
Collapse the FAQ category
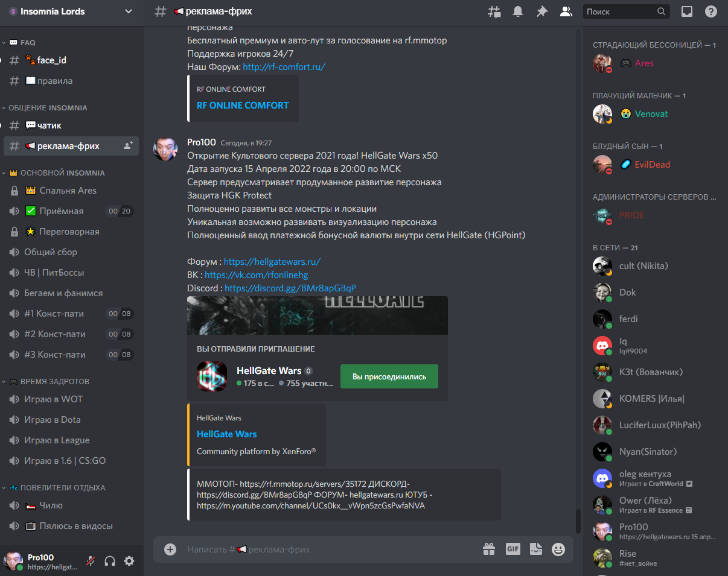(22, 43)
